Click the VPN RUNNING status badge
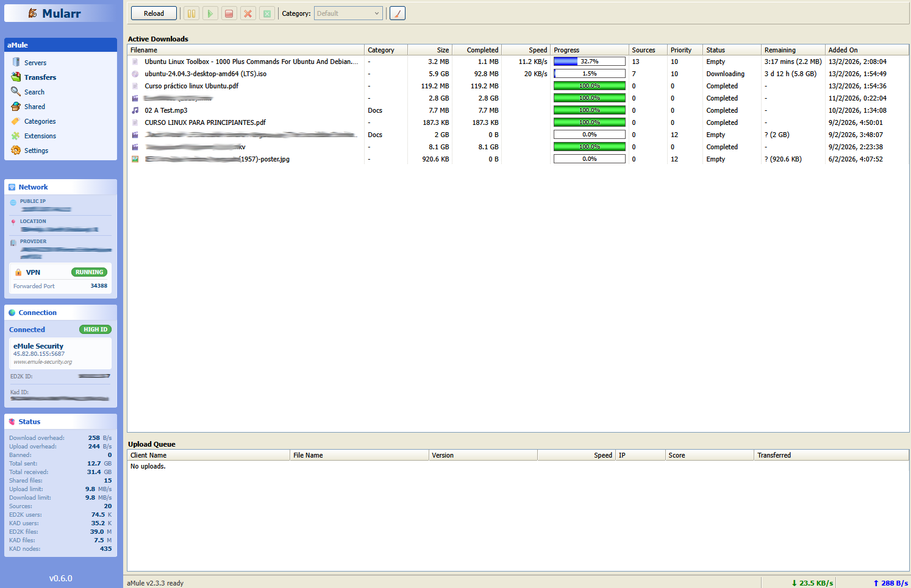This screenshot has height=588, width=911. pyautogui.click(x=89, y=272)
